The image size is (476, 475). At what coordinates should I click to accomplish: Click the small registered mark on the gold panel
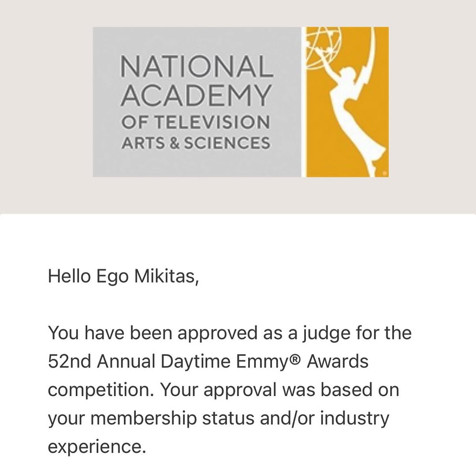click(x=384, y=173)
